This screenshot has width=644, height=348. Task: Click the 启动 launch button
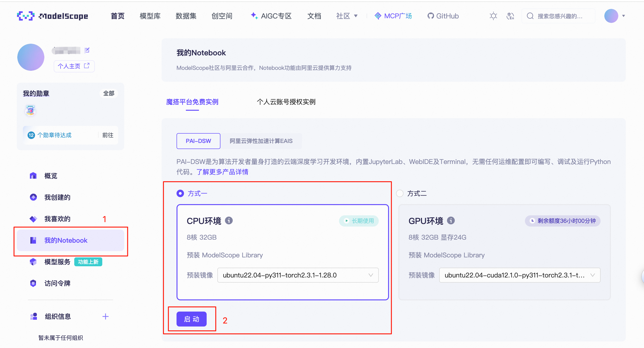[191, 319]
